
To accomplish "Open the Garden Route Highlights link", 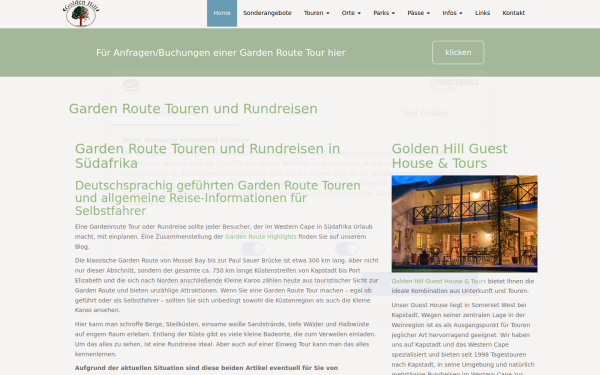I will (x=261, y=237).
